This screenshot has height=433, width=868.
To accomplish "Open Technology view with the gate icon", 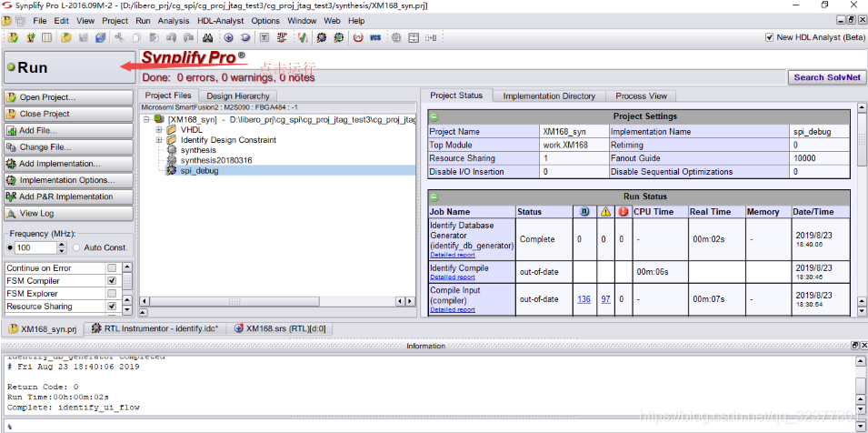I will click(245, 37).
